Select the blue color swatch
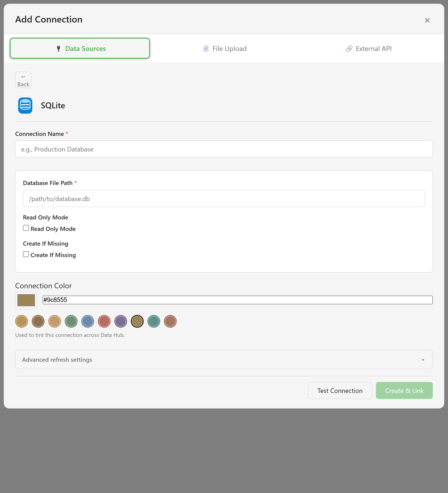The width and height of the screenshot is (448, 493). (x=87, y=321)
